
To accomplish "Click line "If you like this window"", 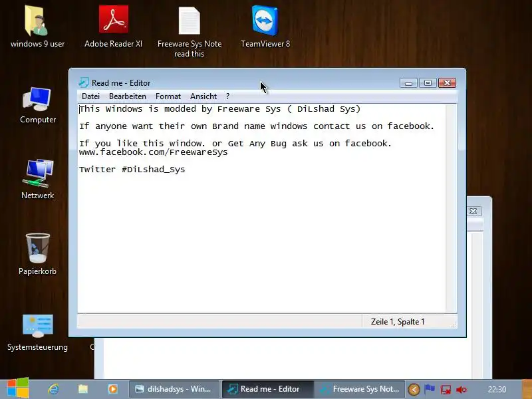I will pos(235,144).
